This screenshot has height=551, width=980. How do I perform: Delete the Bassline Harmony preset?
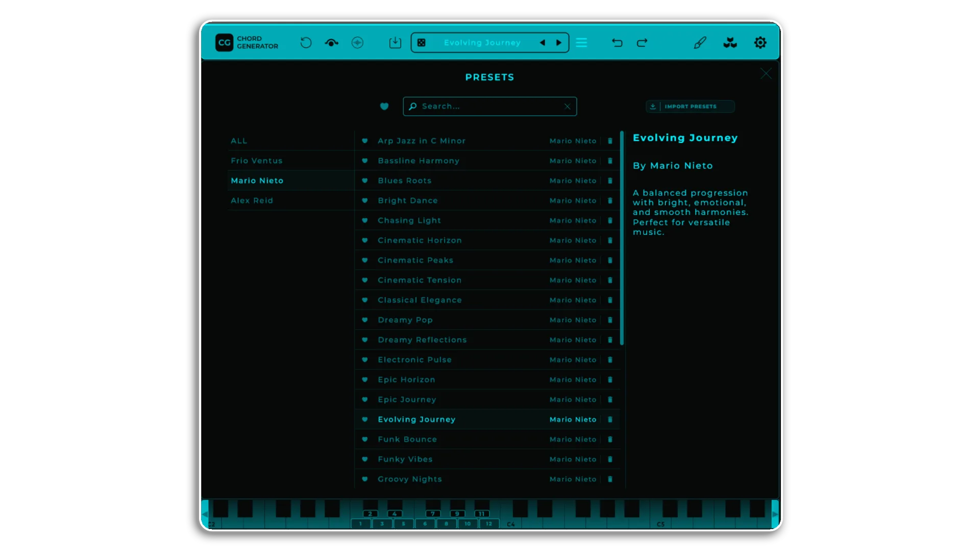coord(610,161)
